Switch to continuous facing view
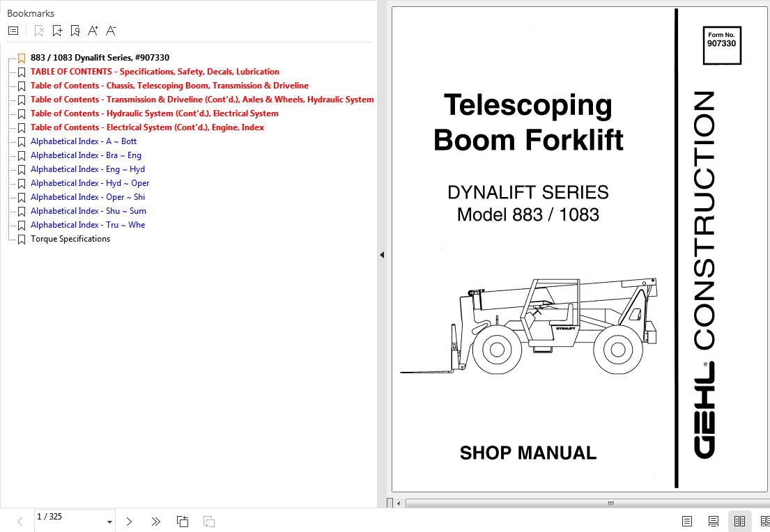 [765, 521]
